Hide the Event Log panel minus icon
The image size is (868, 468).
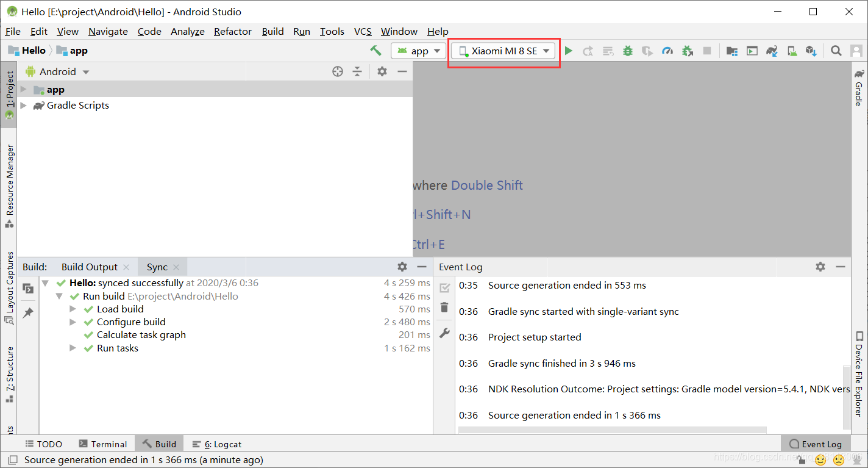tap(841, 267)
